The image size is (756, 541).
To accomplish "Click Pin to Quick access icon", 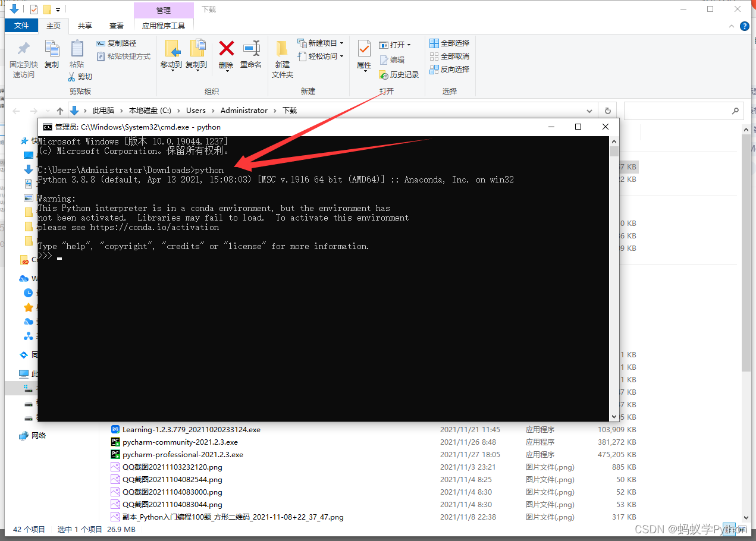I will point(24,49).
